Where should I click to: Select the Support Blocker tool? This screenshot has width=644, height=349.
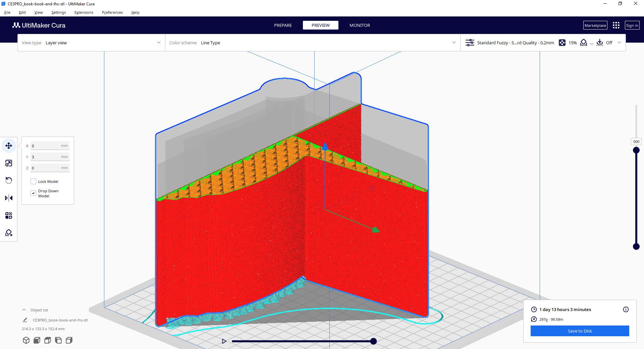pyautogui.click(x=9, y=233)
